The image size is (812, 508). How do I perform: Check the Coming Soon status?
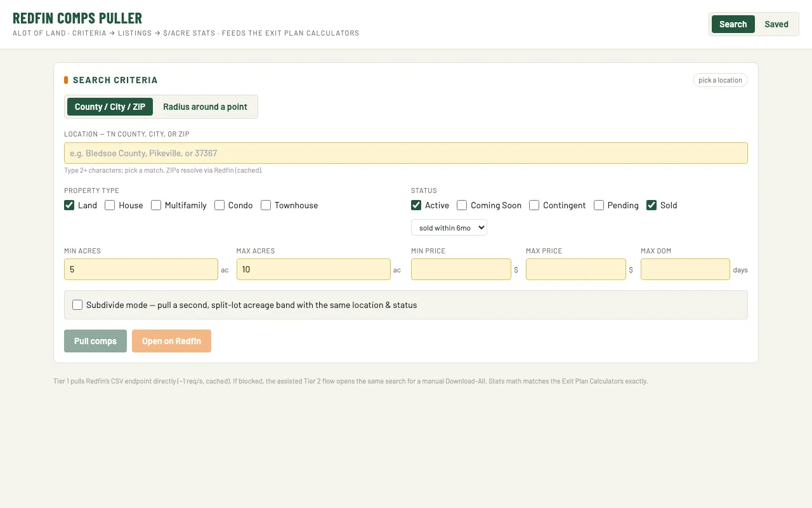462,205
